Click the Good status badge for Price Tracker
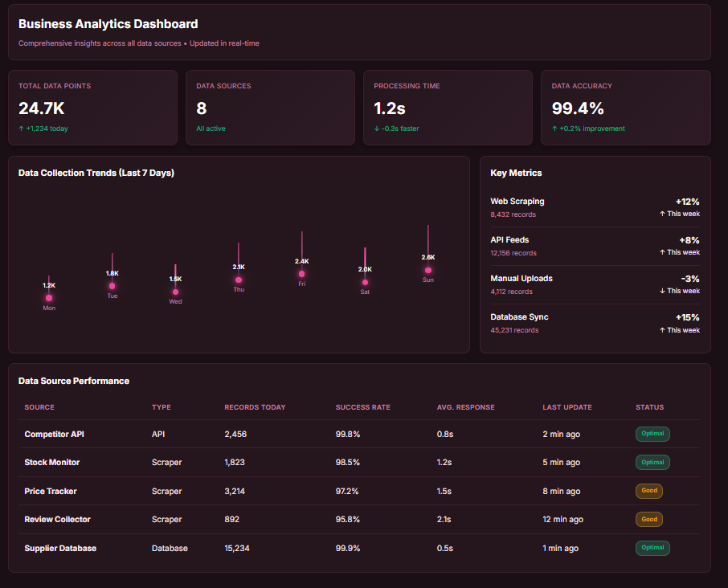Viewport: 728px width, 588px height. click(649, 491)
